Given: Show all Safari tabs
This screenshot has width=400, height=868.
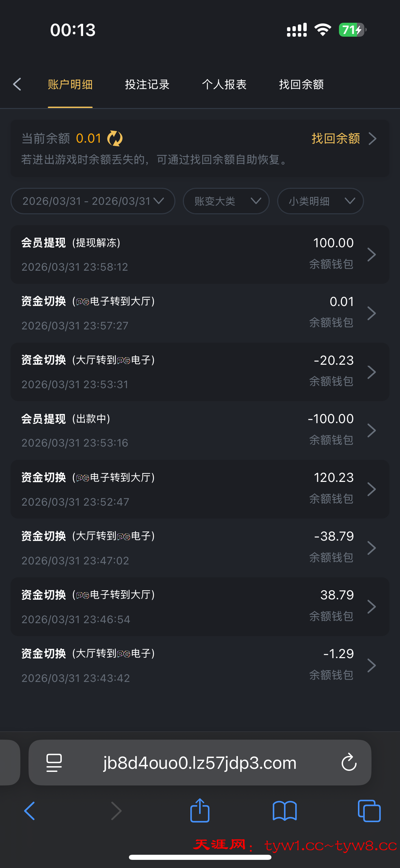Looking at the screenshot, I should point(369,811).
